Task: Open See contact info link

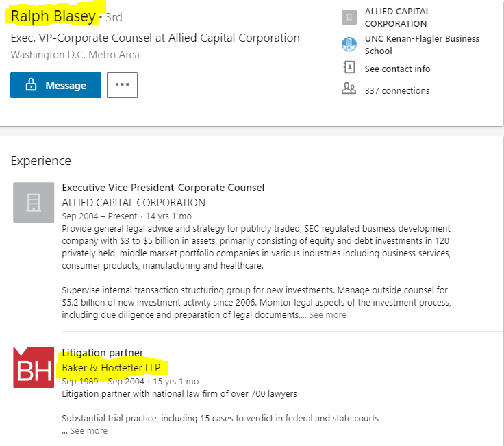Action: [x=397, y=69]
